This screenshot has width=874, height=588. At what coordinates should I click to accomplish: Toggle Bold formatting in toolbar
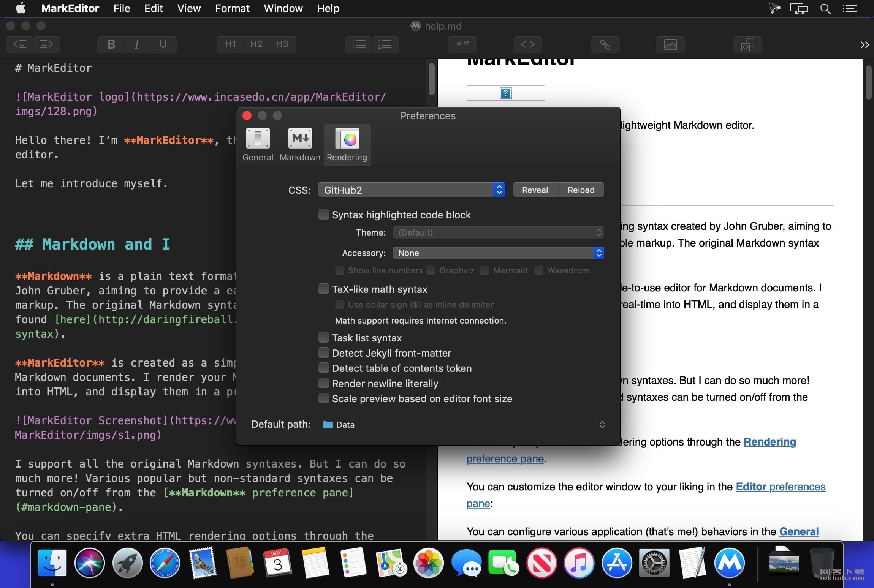[111, 44]
